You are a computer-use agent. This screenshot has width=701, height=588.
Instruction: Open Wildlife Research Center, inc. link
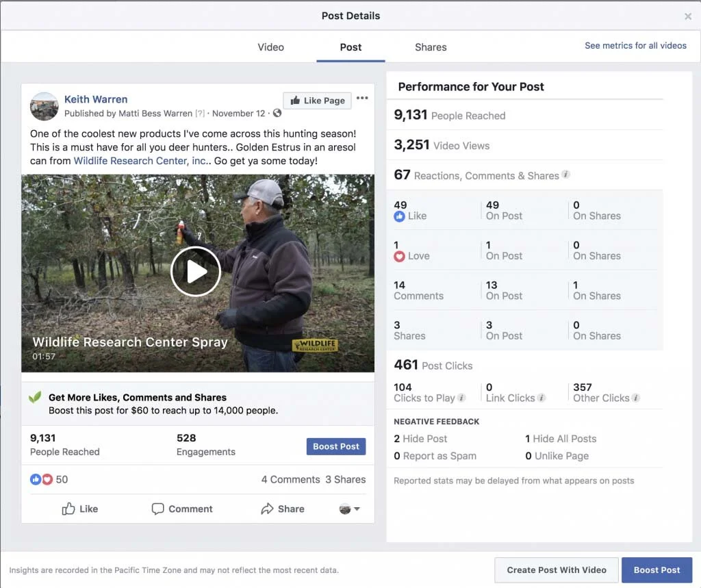[141, 161]
